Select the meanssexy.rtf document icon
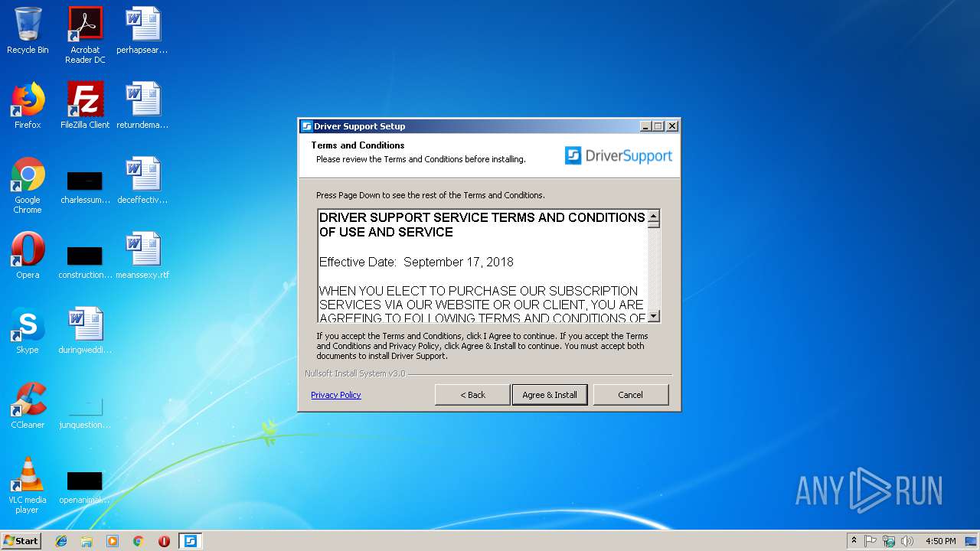This screenshot has height=551, width=980. 142,256
